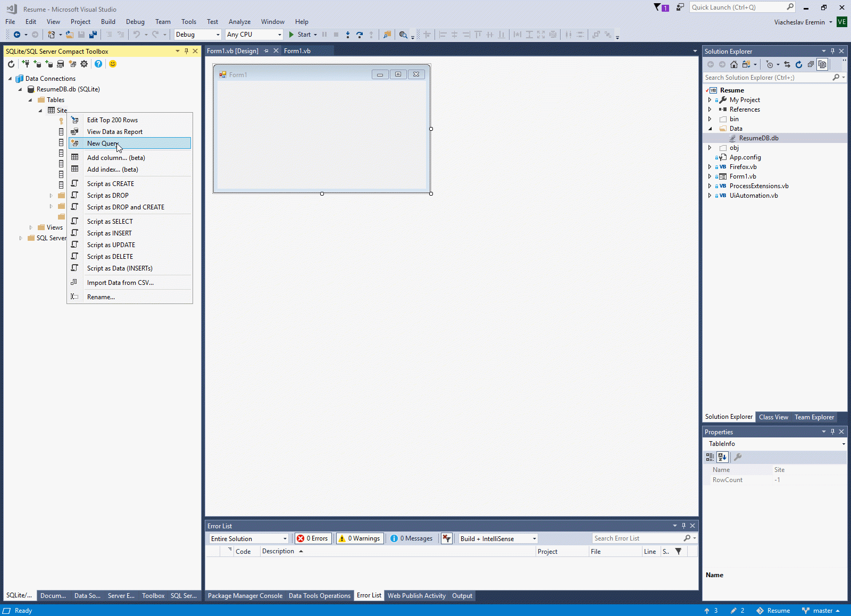Click the Start debugging button
Image resolution: width=851 pixels, height=616 pixels.
click(301, 35)
